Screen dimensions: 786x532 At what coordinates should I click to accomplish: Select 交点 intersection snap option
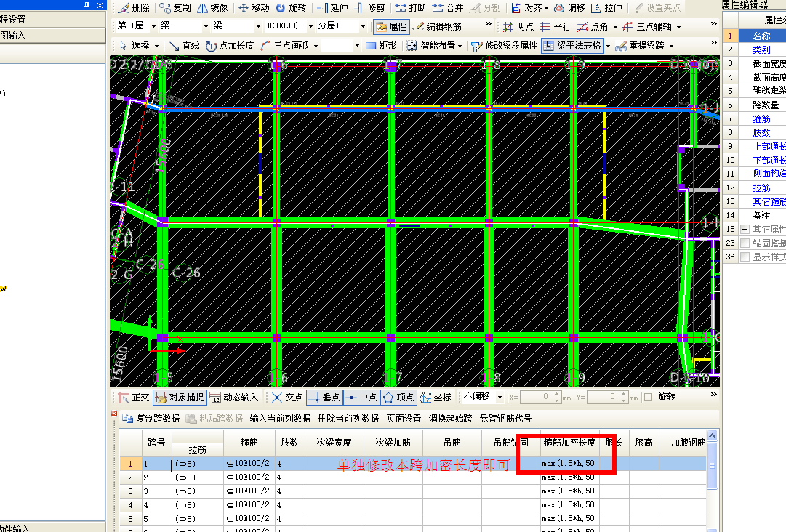[x=287, y=398]
